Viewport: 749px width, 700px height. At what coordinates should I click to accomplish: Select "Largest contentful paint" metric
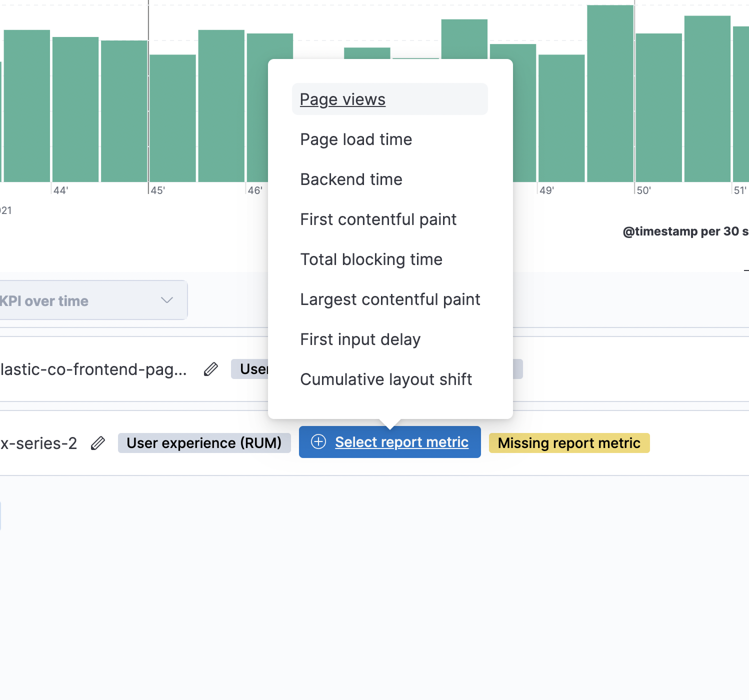click(389, 299)
